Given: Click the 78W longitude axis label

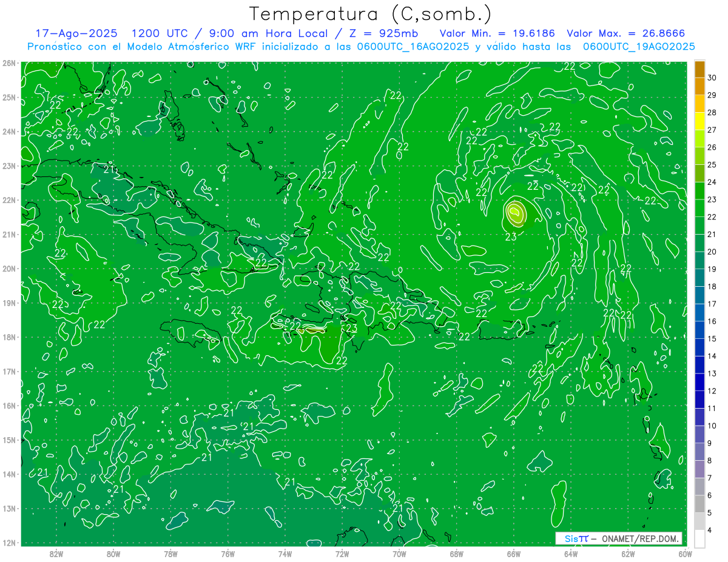Looking at the screenshot, I should 170,553.
